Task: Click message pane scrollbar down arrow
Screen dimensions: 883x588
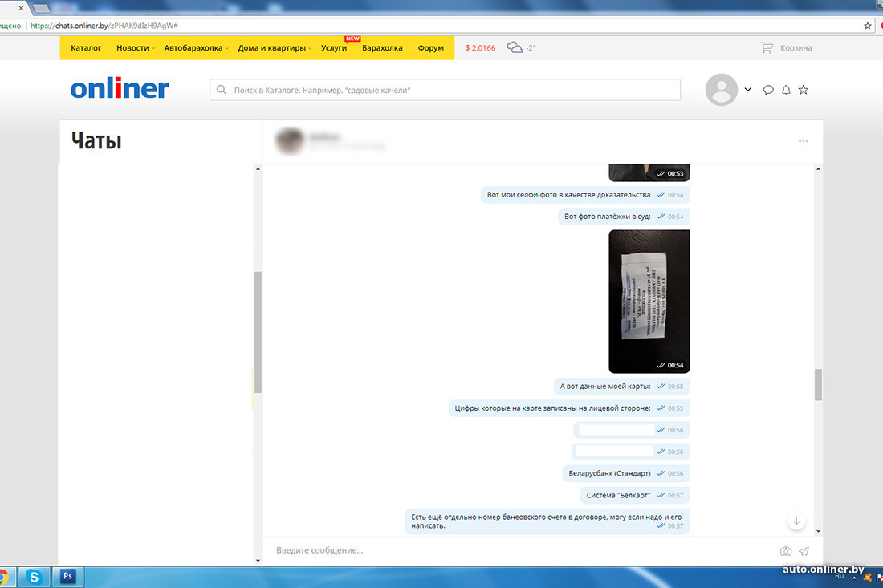Action: point(818,531)
